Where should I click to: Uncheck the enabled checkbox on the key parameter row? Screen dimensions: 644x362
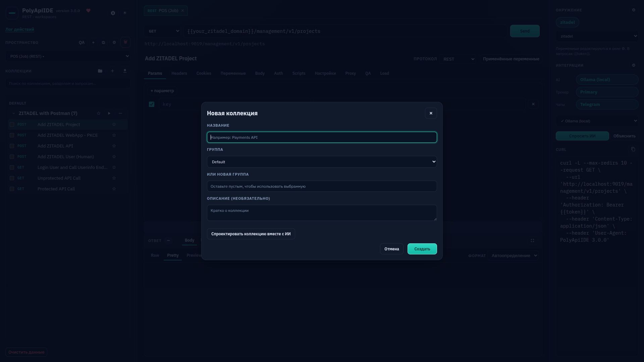pyautogui.click(x=152, y=104)
